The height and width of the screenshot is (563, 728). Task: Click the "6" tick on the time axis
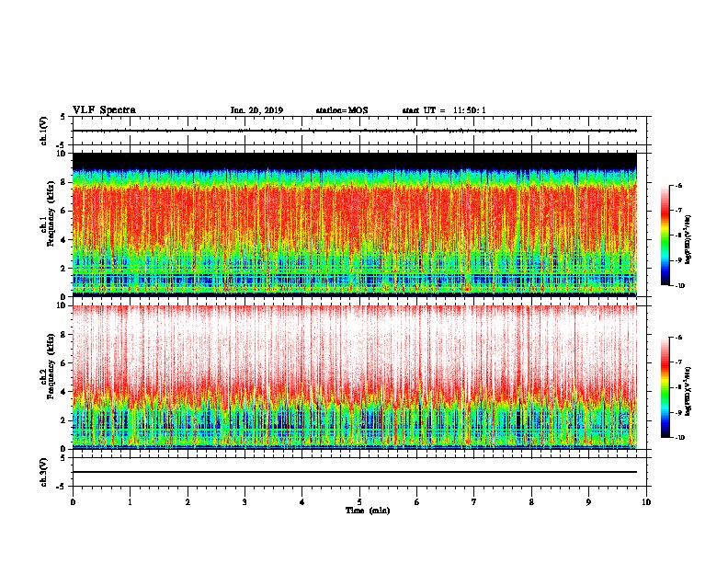click(x=417, y=501)
